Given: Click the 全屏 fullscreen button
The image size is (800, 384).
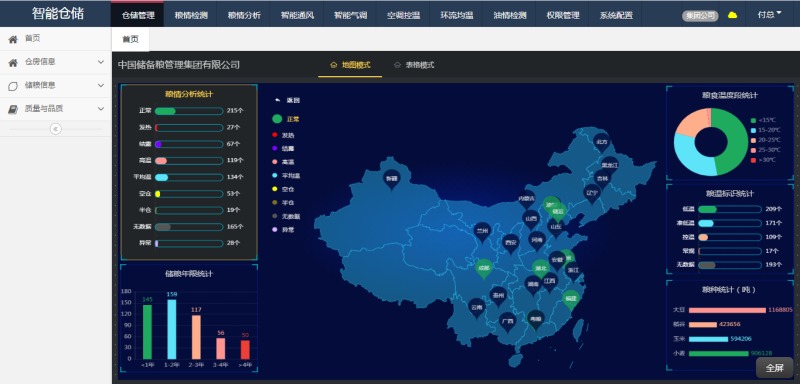Looking at the screenshot, I should point(774,368).
